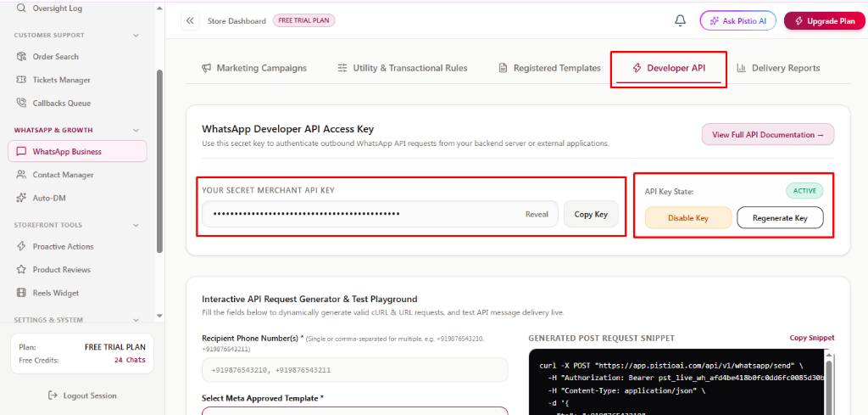
Task: Click the FREE TRIAL PLAN badge
Action: click(x=304, y=20)
